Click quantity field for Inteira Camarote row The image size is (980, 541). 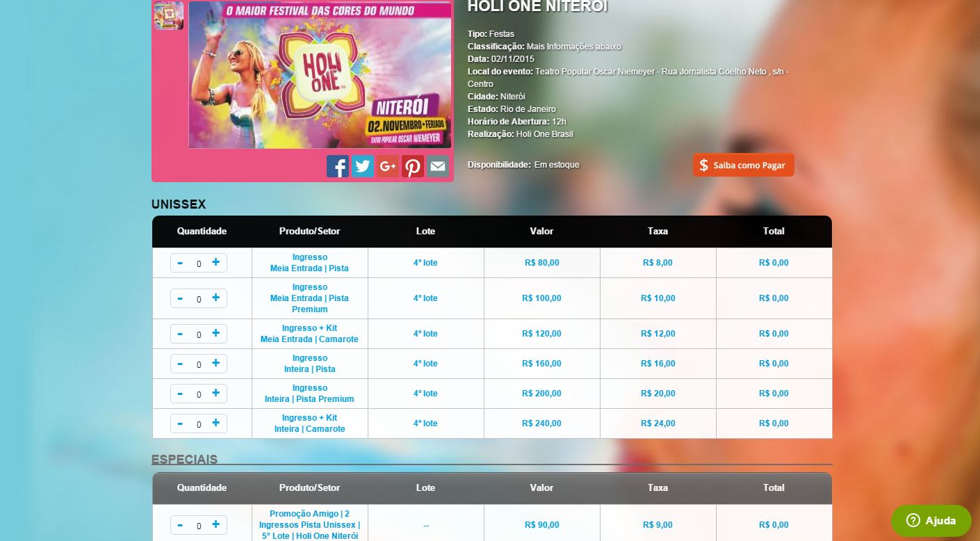[199, 424]
